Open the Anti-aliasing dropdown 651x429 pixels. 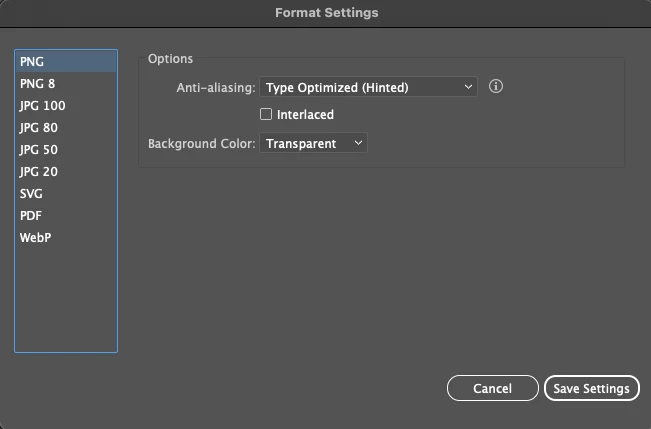368,88
